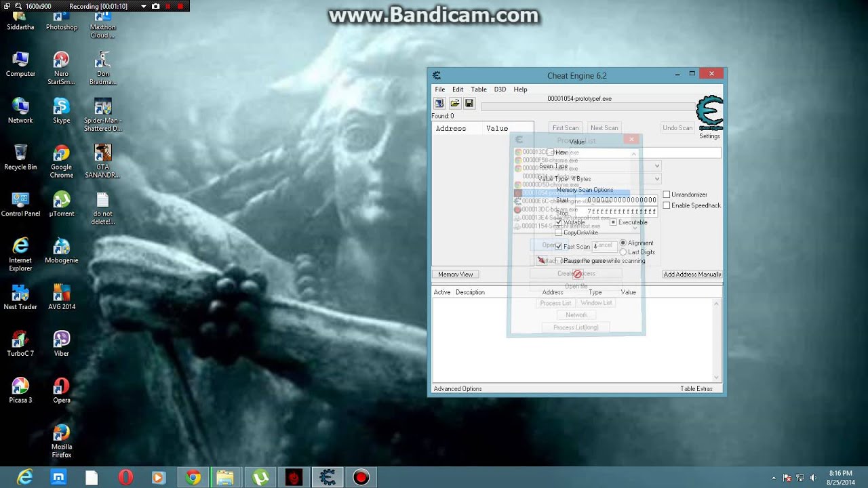Click Bandicam camera screenshot icon
This screenshot has height=488, width=868.
pyautogui.click(x=156, y=6)
